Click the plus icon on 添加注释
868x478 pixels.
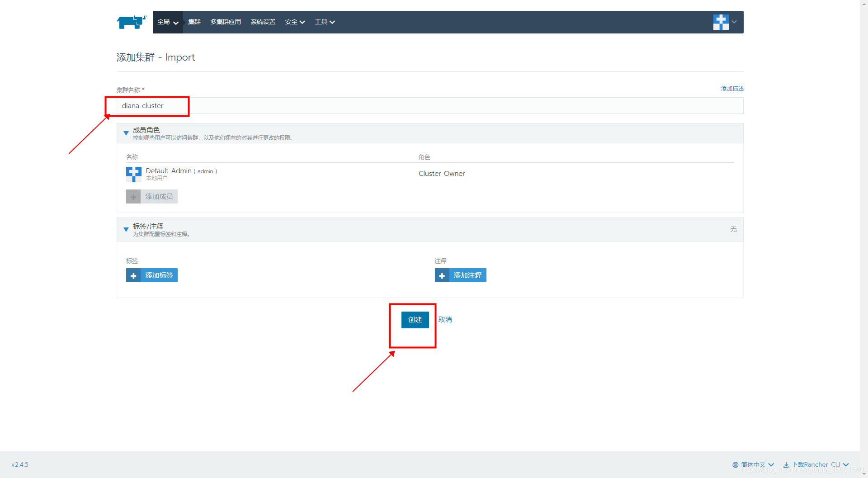[x=442, y=275]
